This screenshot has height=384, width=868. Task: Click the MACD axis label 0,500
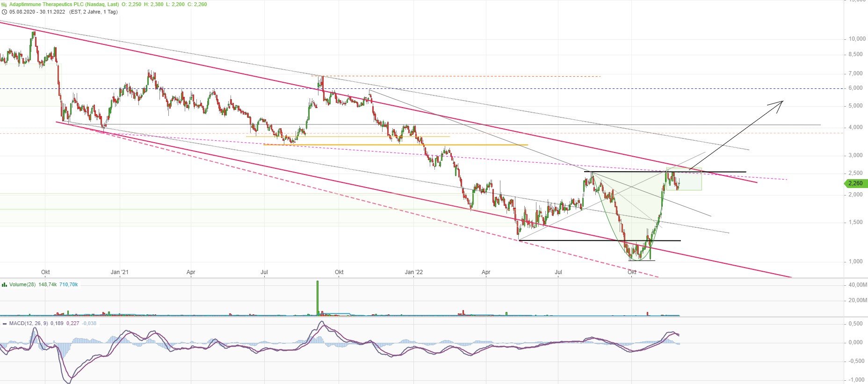point(856,324)
